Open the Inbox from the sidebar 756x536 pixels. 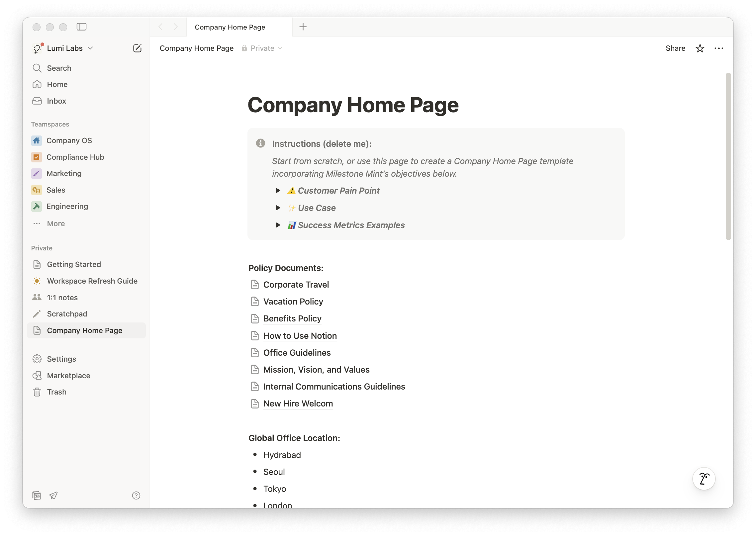[56, 101]
